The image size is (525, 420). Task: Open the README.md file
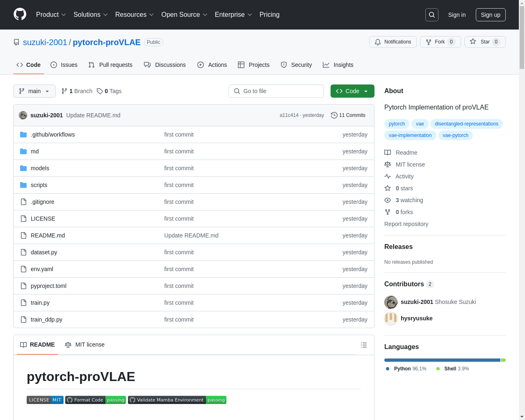pos(48,235)
